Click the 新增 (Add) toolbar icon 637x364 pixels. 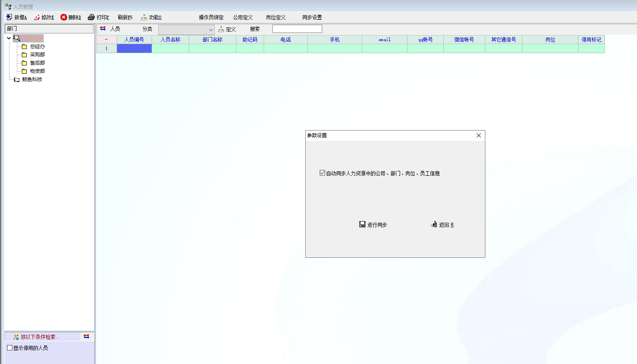[9, 17]
